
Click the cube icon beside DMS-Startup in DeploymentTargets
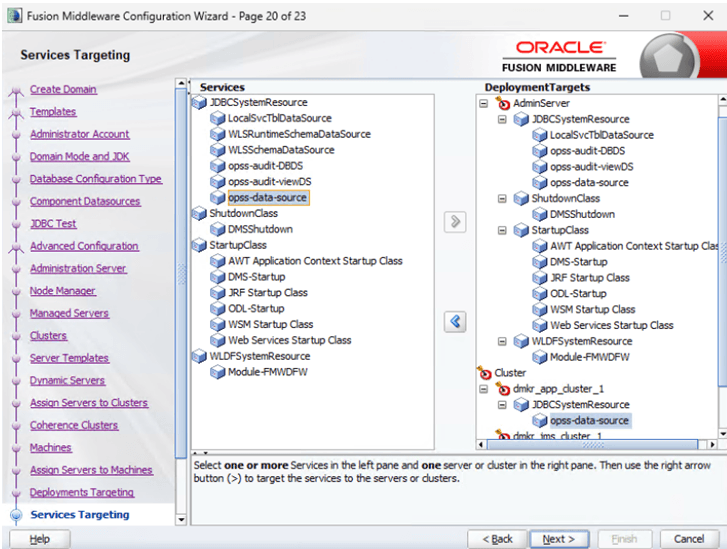point(540,262)
